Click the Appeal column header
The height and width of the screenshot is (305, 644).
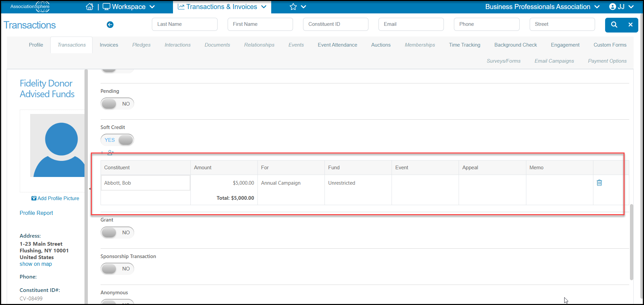pyautogui.click(x=492, y=168)
